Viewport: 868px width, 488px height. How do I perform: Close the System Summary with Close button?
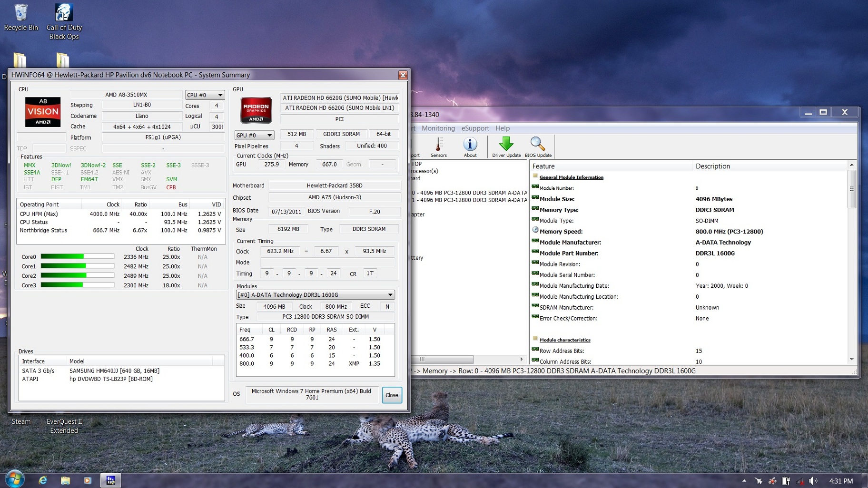(392, 395)
